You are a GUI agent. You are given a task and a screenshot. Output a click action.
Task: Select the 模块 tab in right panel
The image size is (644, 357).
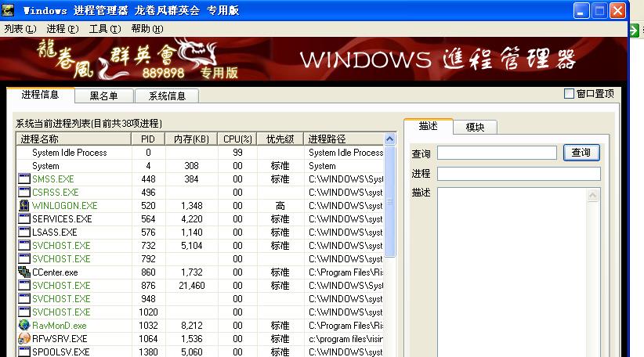point(475,127)
